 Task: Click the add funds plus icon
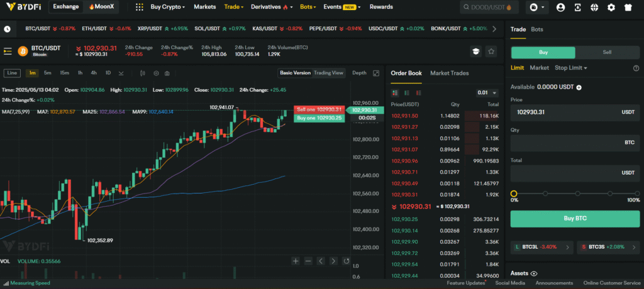579,87
